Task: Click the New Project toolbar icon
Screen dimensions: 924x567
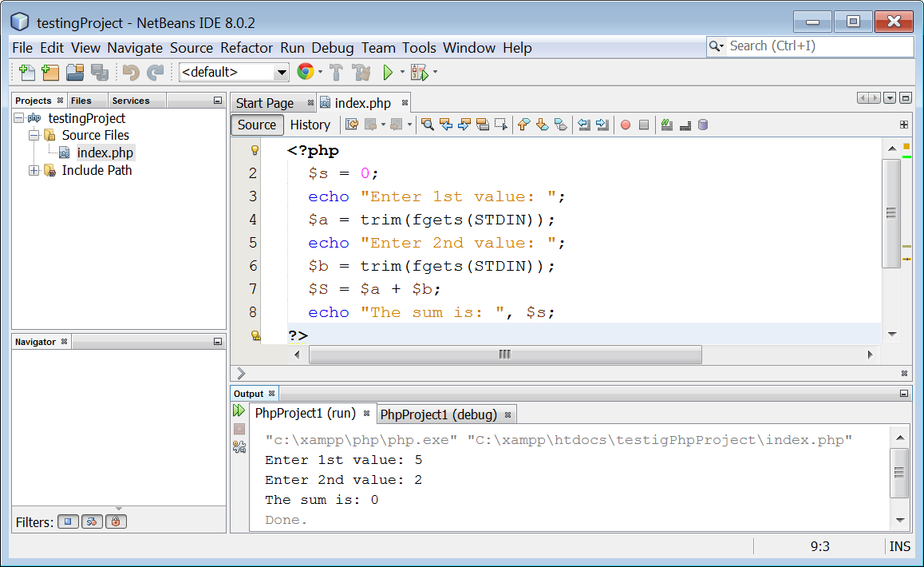Action: pyautogui.click(x=51, y=72)
